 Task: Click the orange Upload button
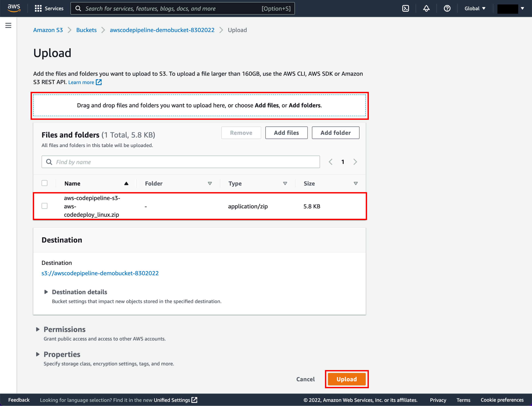click(x=347, y=379)
